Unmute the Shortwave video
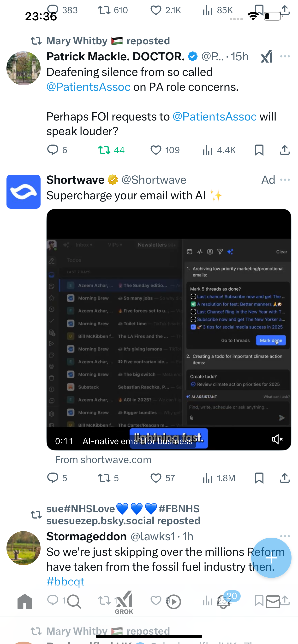 tap(277, 439)
